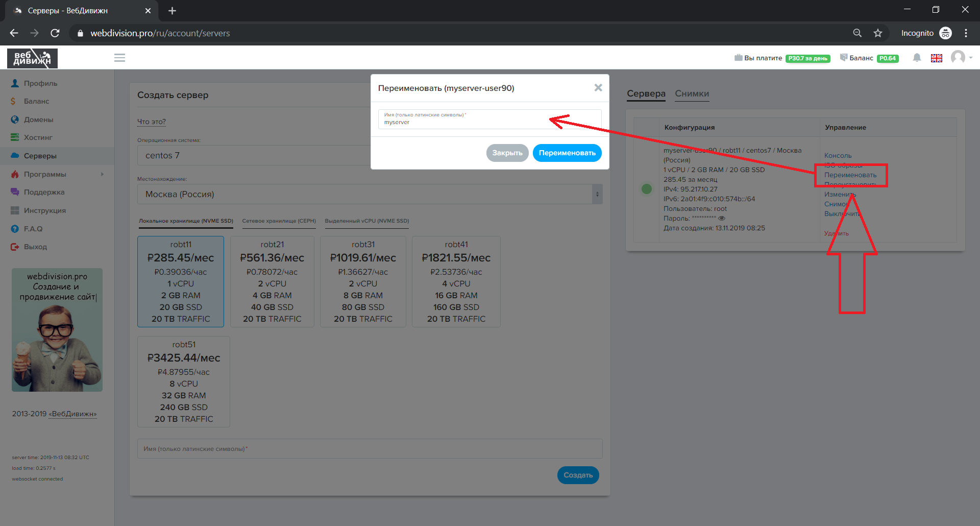Switch language via UK flag icon
Viewport: 980px width, 526px height.
click(x=937, y=58)
